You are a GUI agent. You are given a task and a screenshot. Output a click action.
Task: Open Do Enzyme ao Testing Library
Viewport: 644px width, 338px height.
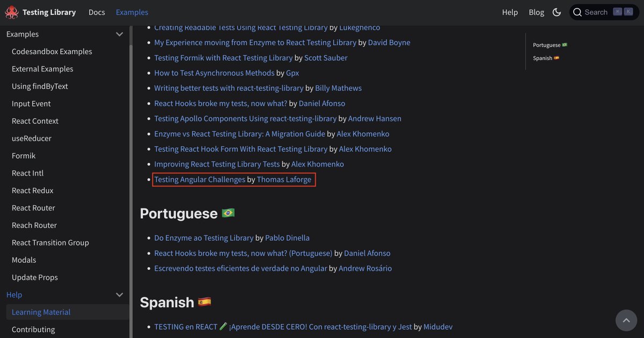(204, 238)
